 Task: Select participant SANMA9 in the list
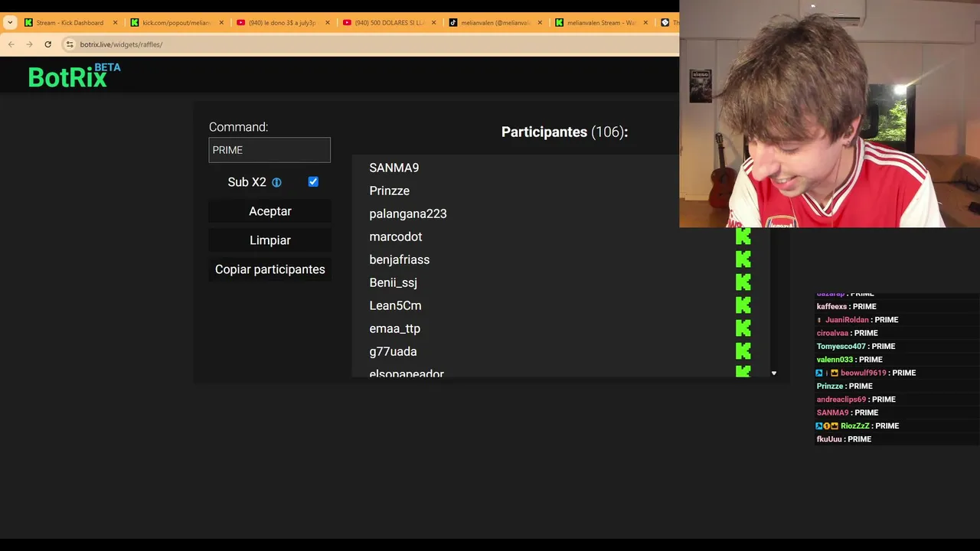[394, 168]
